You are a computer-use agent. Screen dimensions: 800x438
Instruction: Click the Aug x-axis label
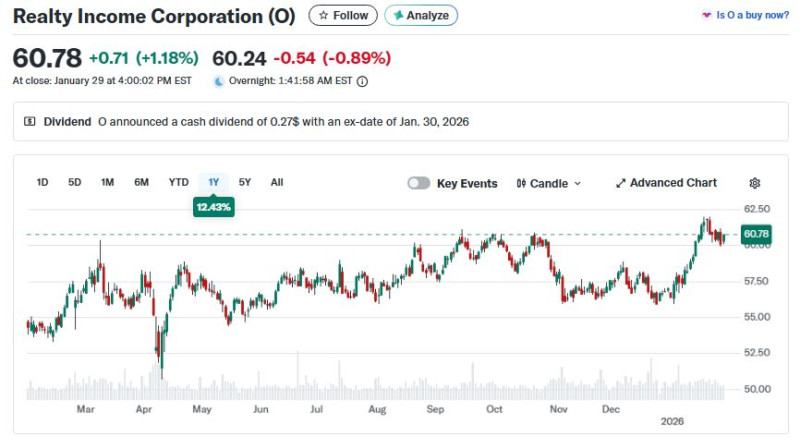tap(377, 409)
